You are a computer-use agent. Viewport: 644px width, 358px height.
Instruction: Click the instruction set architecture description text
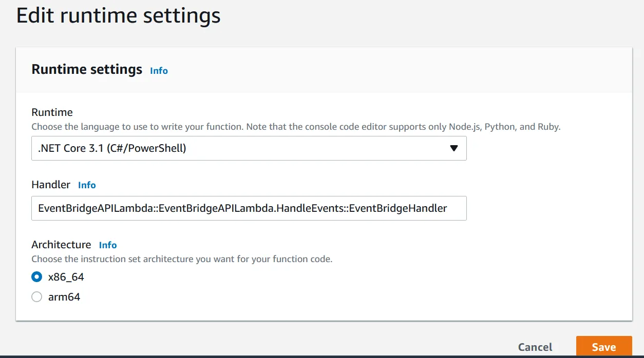182,259
